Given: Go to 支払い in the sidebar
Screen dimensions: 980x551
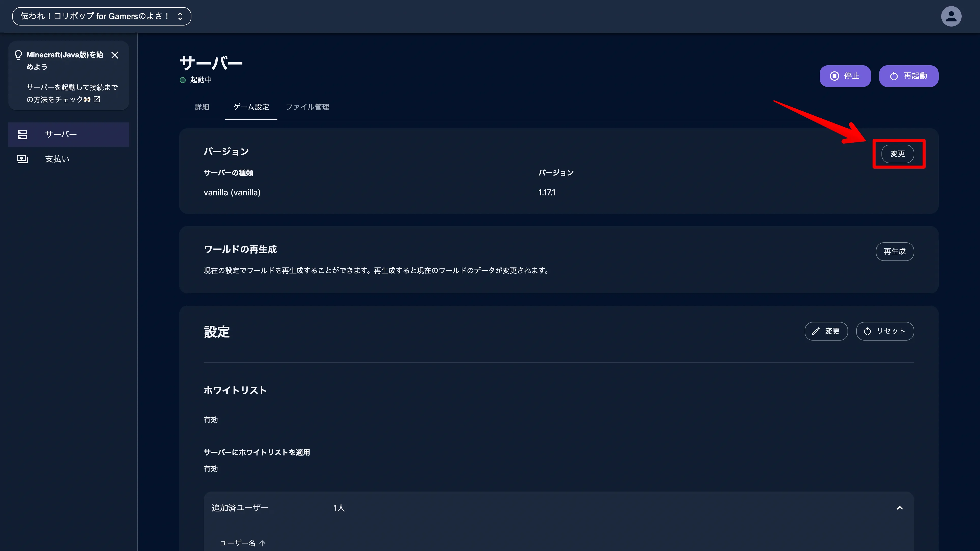Looking at the screenshot, I should click(x=68, y=159).
